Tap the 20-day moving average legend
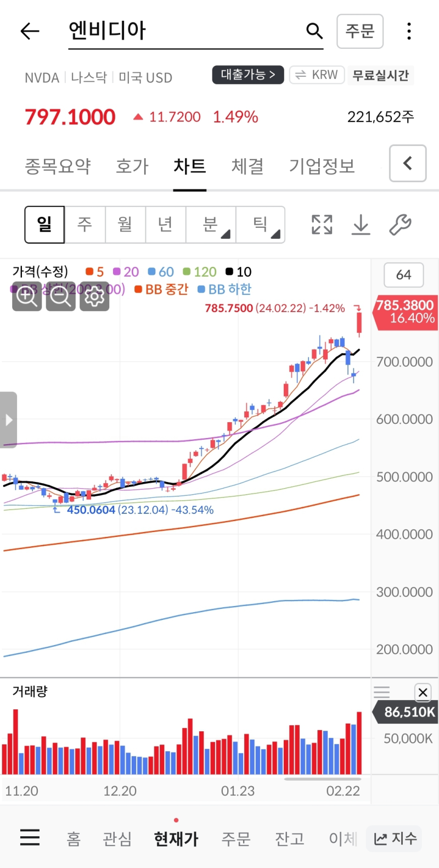Screen dimensions: 439x868 pos(126,272)
